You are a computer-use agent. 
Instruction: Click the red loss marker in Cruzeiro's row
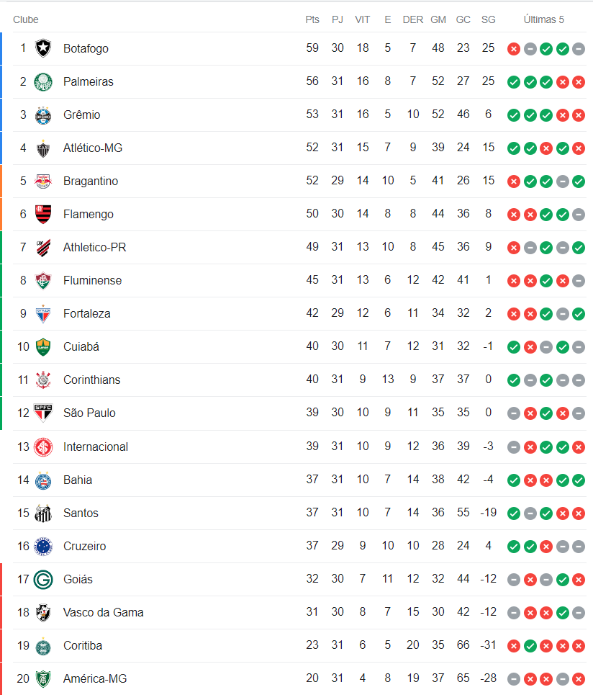point(546,546)
